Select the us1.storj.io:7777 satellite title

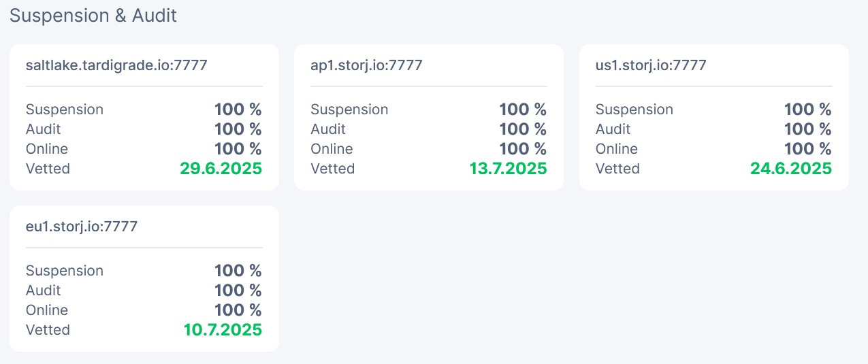coord(651,66)
